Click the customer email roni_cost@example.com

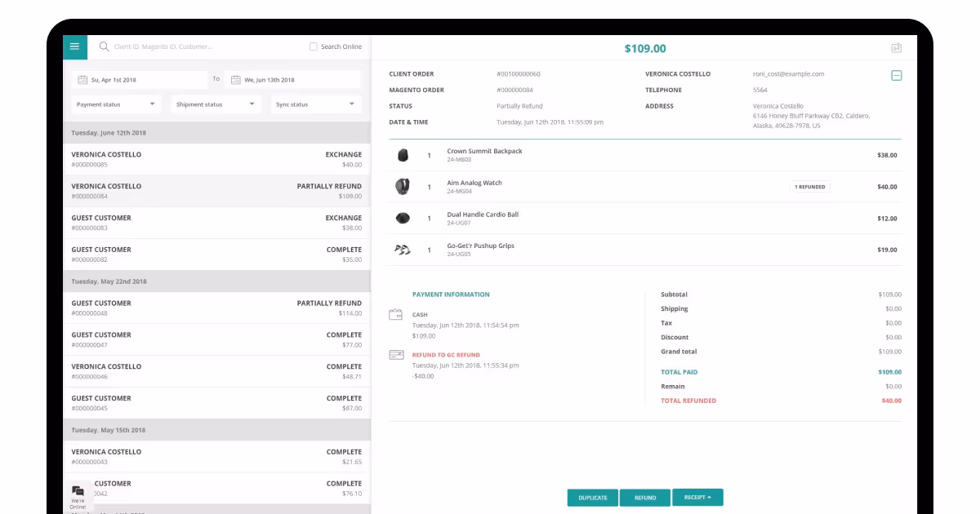coord(788,73)
